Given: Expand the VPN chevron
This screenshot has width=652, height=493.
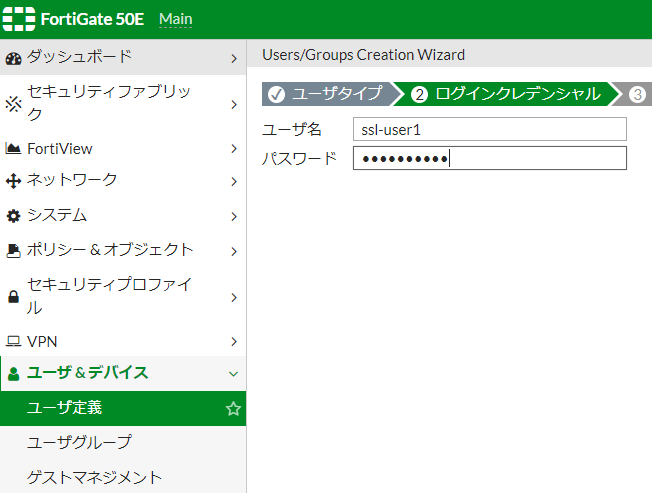Looking at the screenshot, I should tap(234, 341).
